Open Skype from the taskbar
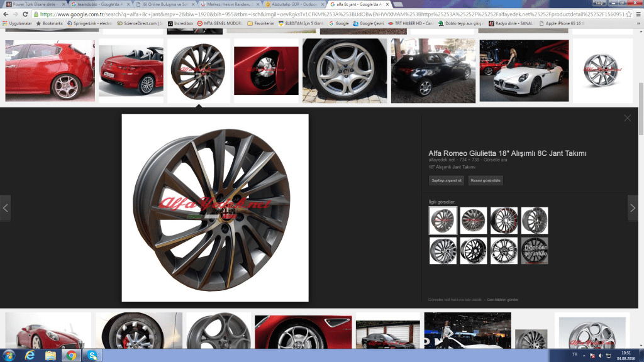Viewport: 644px width, 362px height. tap(92, 356)
